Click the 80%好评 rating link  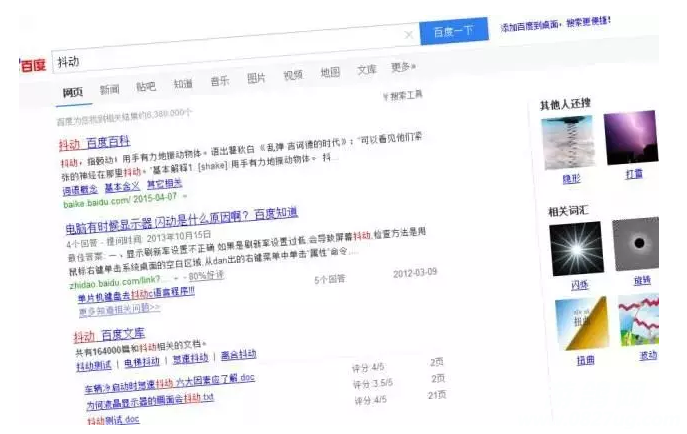click(206, 275)
